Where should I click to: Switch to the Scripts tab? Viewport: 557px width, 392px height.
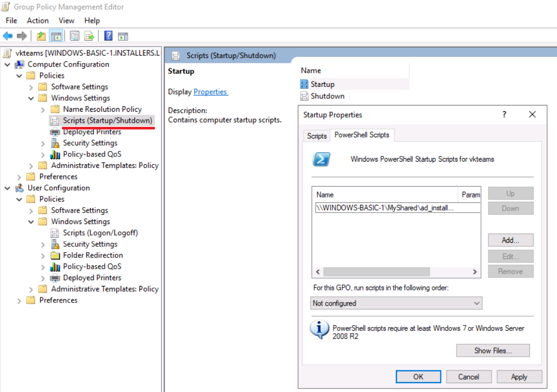click(317, 136)
